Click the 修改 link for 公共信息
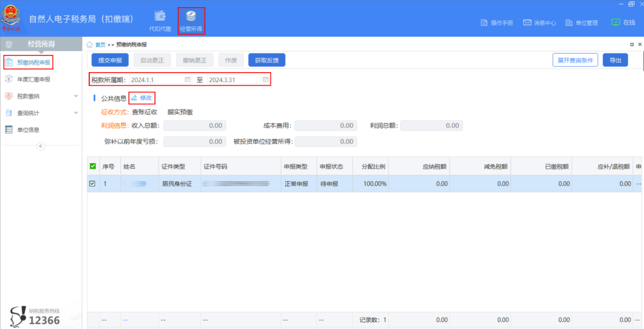Image resolution: width=644 pixels, height=329 pixels. point(146,98)
